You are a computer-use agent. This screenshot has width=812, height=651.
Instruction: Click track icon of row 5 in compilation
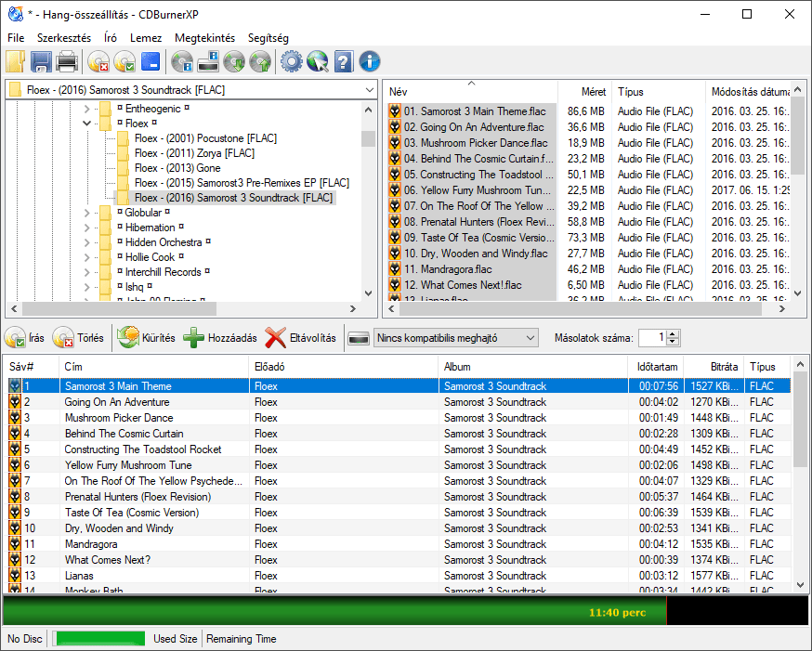click(15, 449)
